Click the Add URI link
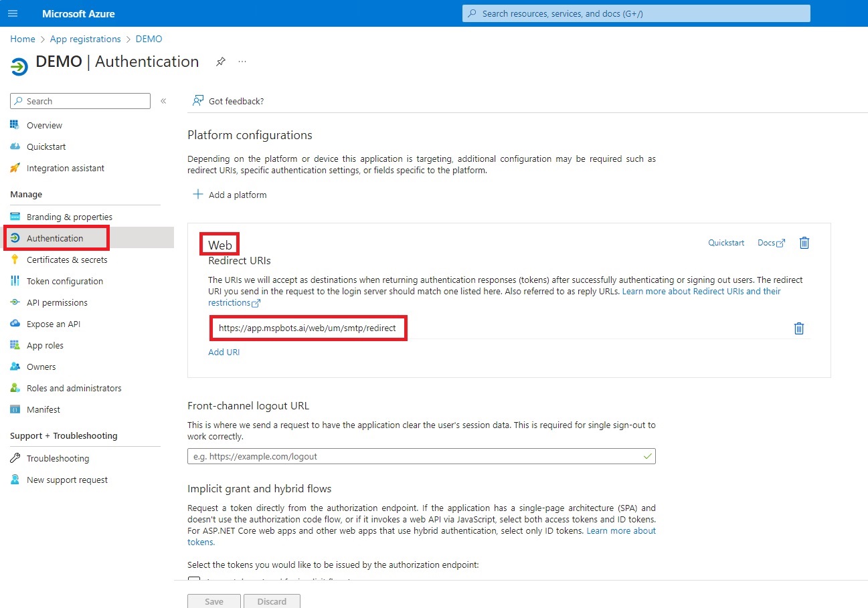Viewport: 868px width, 608px height. [x=224, y=352]
